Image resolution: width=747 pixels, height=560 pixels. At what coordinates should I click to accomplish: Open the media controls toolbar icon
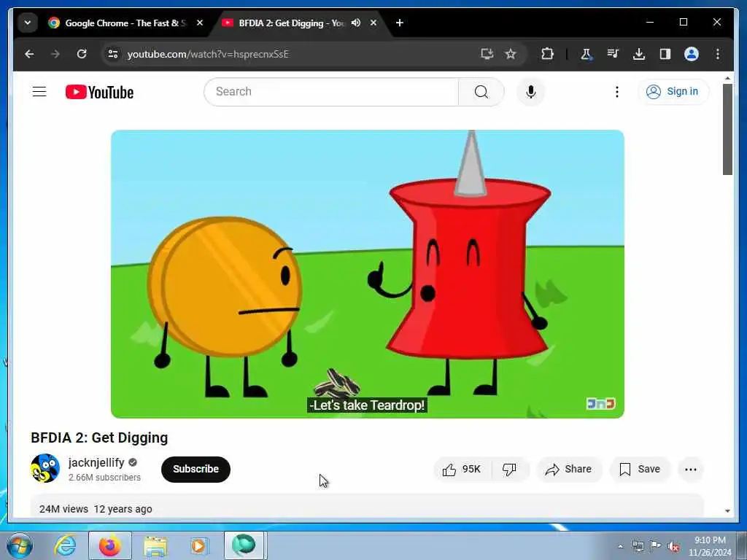point(613,54)
